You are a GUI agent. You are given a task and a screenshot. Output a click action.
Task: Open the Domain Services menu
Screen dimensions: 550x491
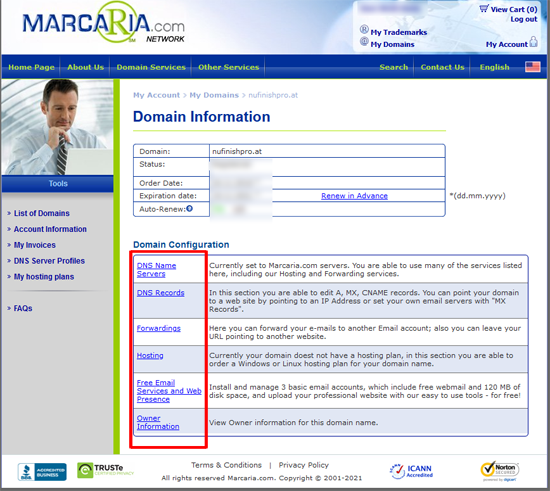click(151, 67)
